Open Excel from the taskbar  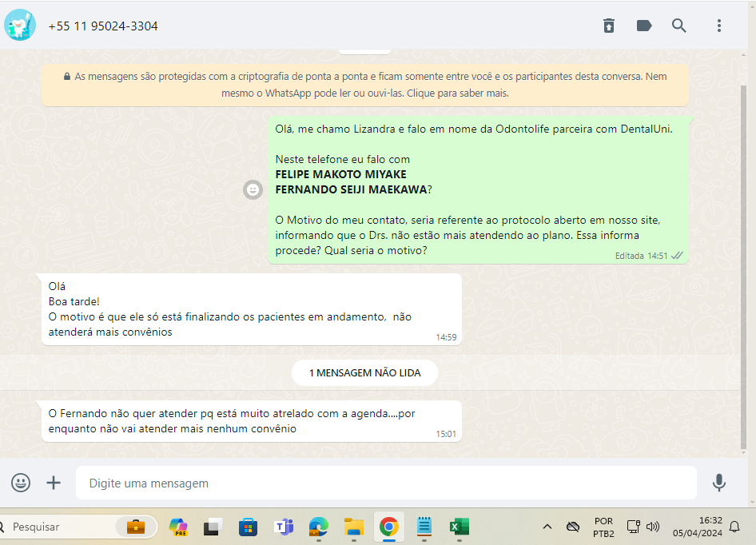(x=459, y=527)
